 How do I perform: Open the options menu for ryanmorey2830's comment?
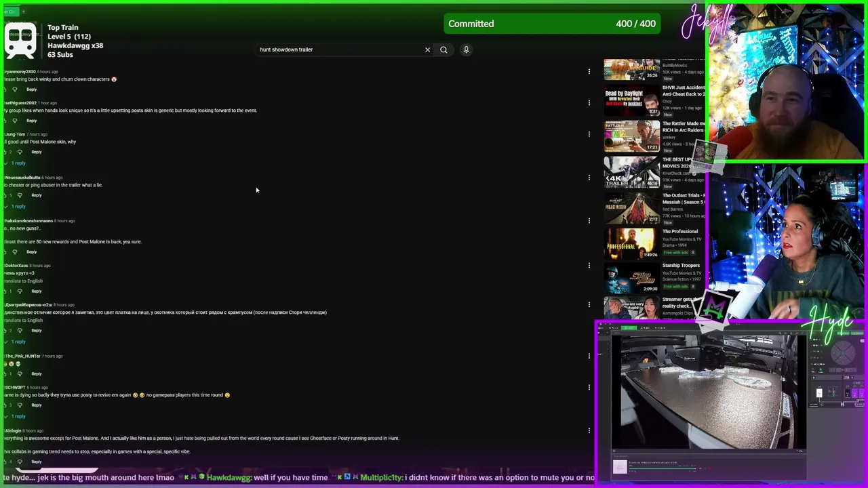(589, 71)
